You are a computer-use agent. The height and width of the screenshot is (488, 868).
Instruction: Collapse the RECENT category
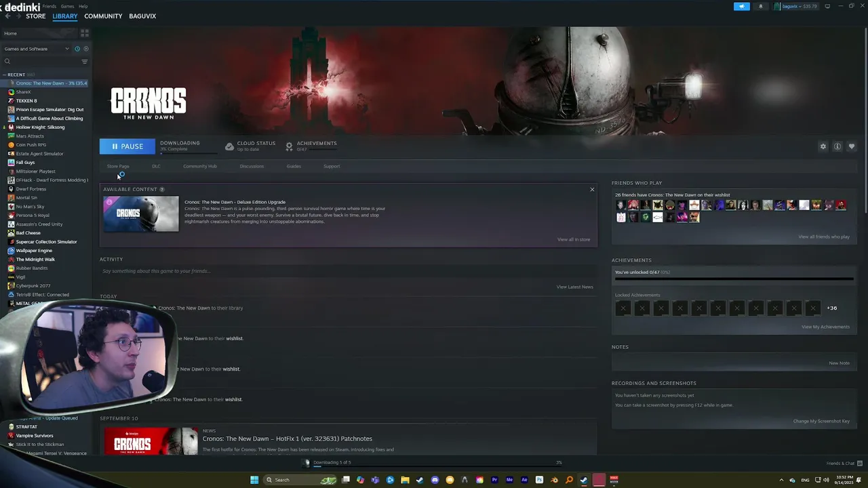[x=4, y=75]
